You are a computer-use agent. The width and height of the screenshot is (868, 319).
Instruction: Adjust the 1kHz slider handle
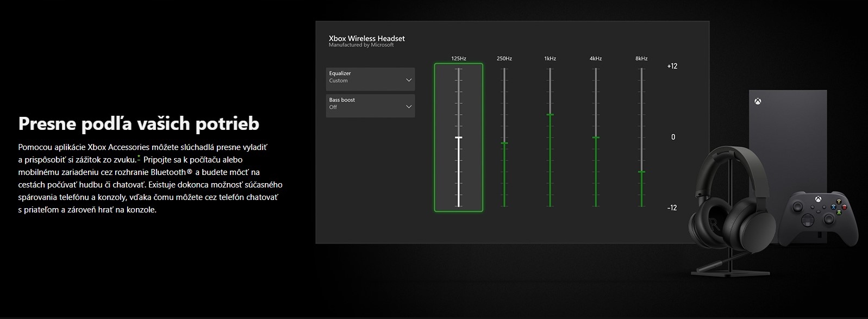point(550,115)
